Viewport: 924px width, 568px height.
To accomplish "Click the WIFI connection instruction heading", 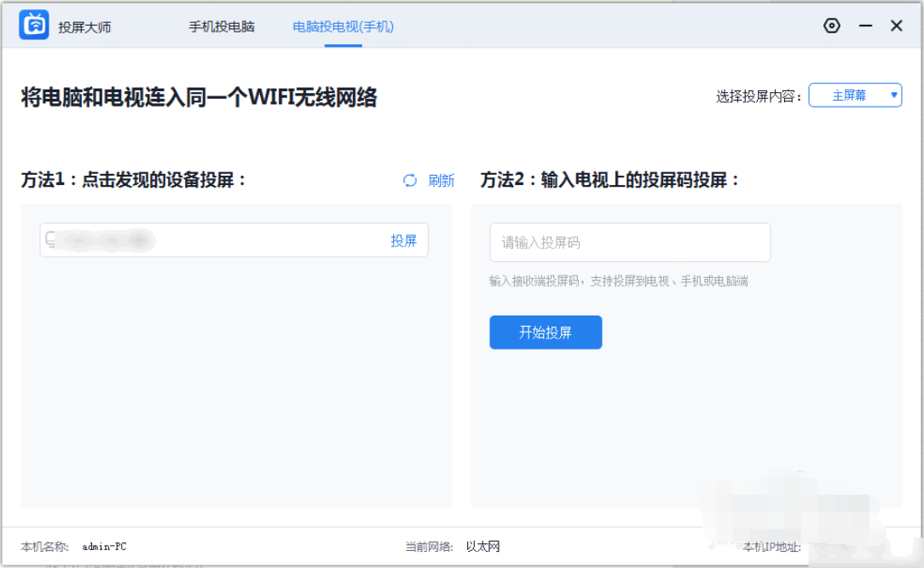I will click(198, 97).
